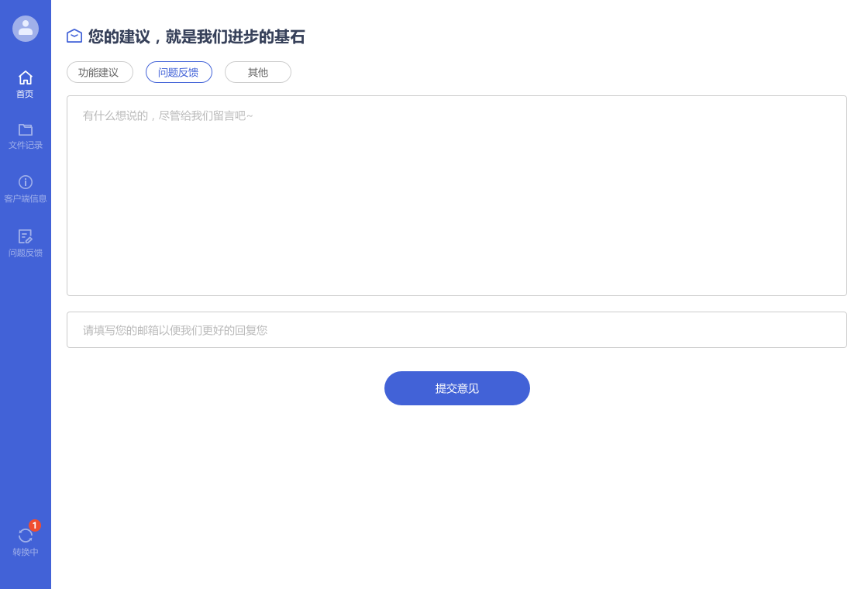Open the 客户端信息 sidebar label
The image size is (868, 589).
[x=26, y=198]
